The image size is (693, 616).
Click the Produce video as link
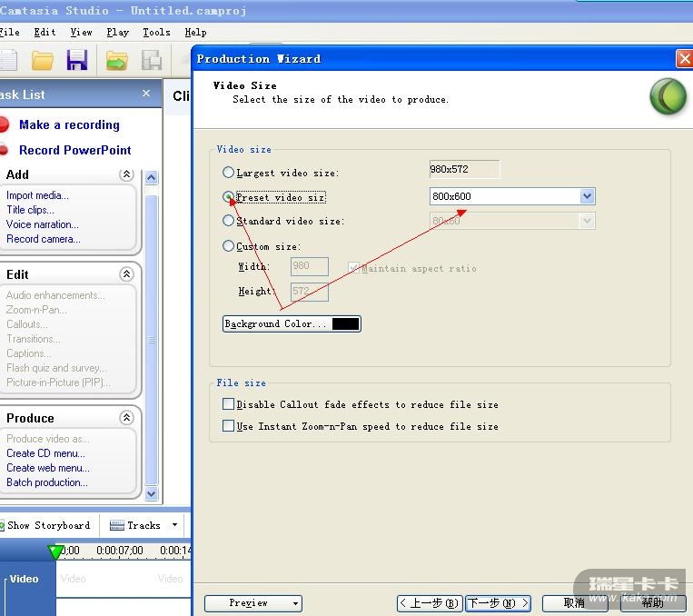pyautogui.click(x=48, y=439)
